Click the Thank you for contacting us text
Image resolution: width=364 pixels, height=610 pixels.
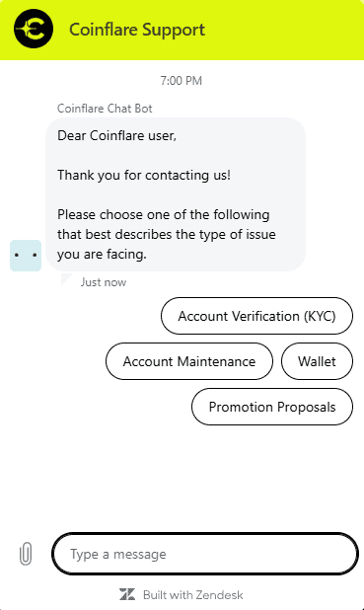coord(144,175)
